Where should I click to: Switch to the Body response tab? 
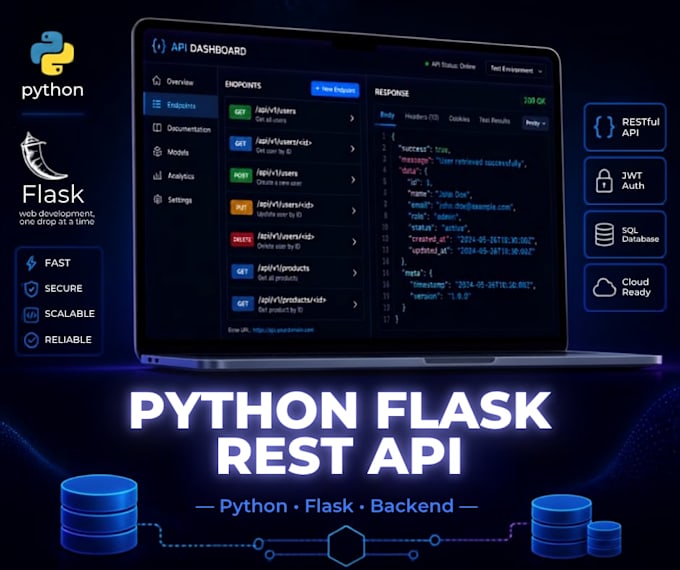pyautogui.click(x=387, y=115)
